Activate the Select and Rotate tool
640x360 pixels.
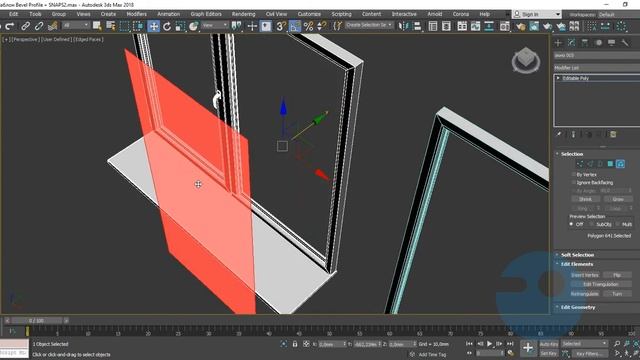click(x=167, y=26)
